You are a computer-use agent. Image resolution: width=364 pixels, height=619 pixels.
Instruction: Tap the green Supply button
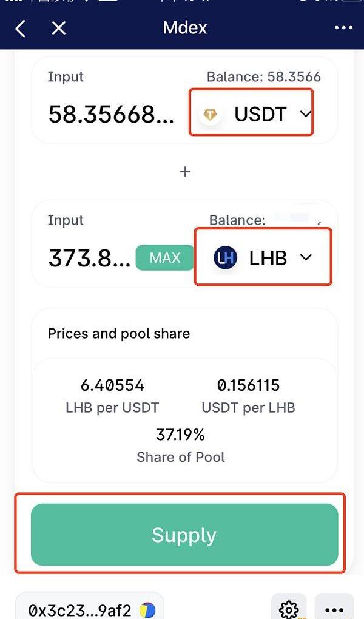pyautogui.click(x=184, y=535)
